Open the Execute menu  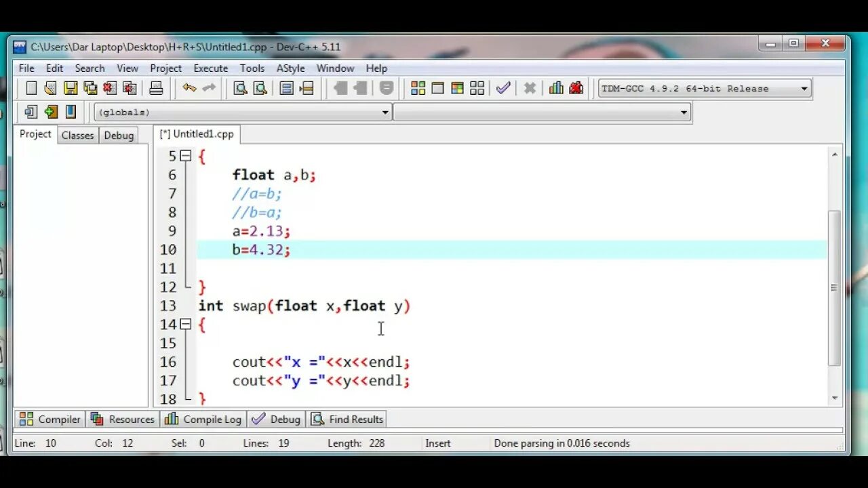[x=211, y=68]
